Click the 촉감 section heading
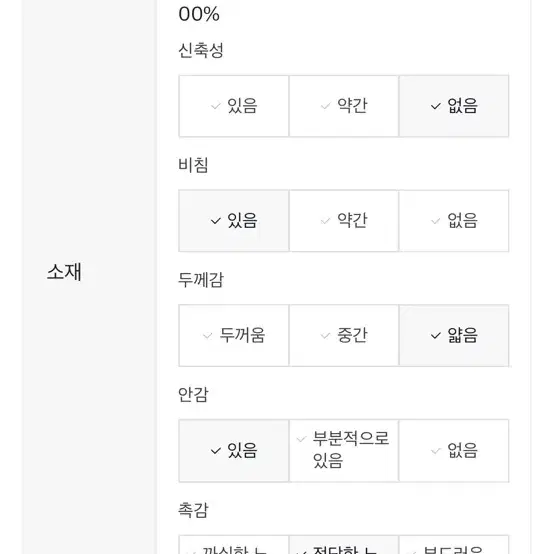This screenshot has width=554, height=554. [193, 509]
